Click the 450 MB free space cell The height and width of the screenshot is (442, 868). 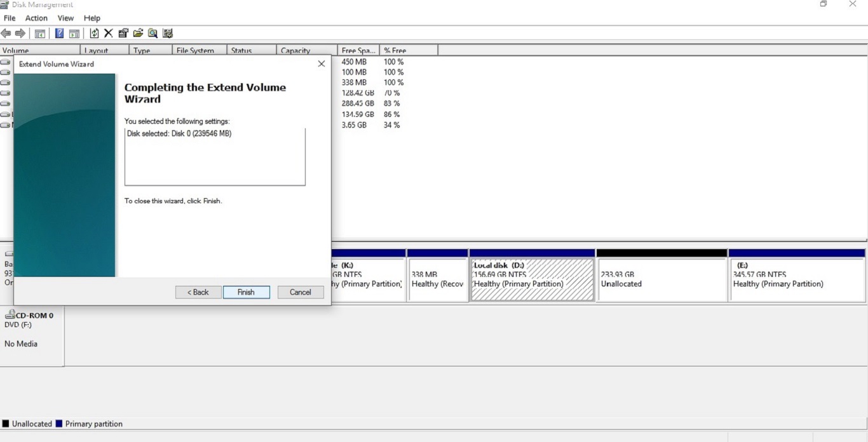coord(354,62)
